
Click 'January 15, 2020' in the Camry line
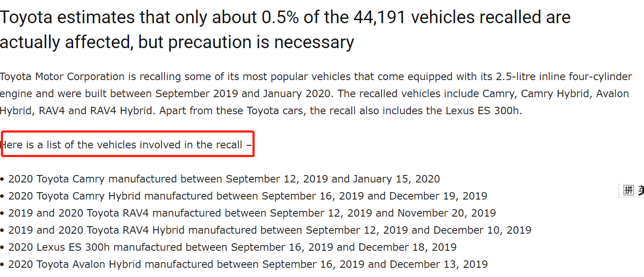click(x=396, y=179)
